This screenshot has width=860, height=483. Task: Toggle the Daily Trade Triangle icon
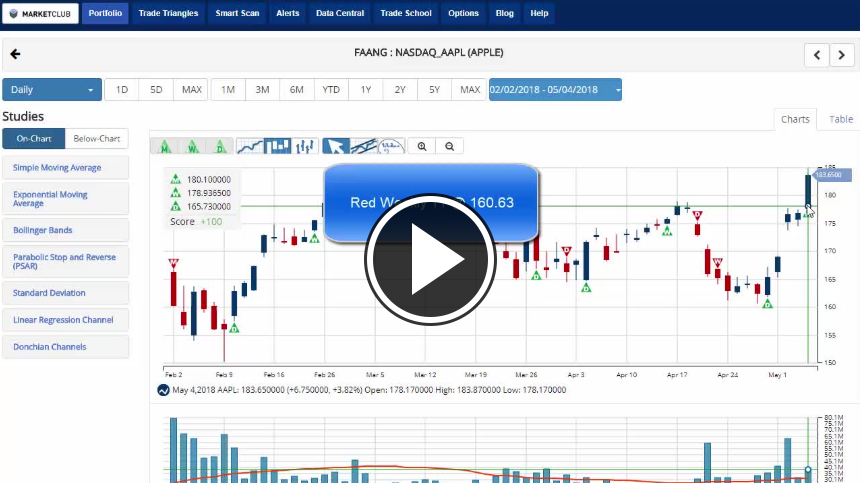click(x=220, y=146)
